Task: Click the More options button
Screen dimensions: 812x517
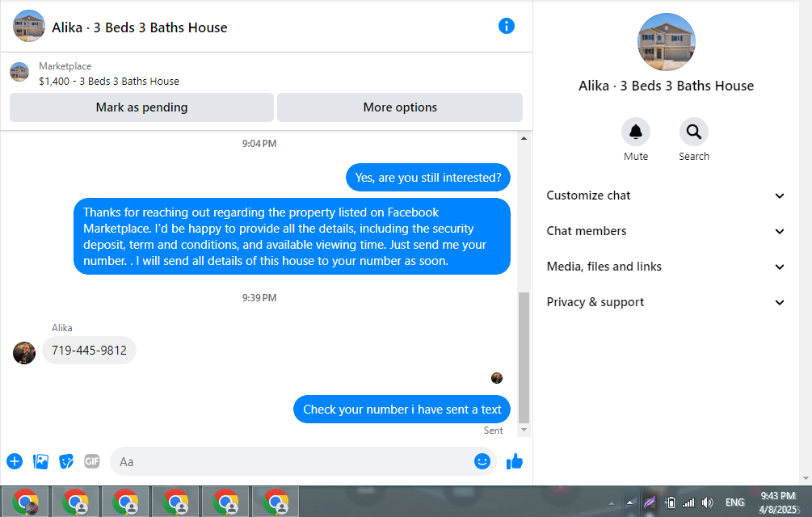Action: pos(400,107)
